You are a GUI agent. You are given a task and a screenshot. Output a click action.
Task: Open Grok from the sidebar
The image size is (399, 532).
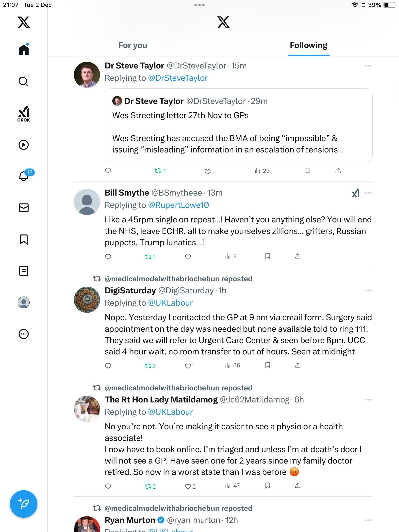click(24, 114)
